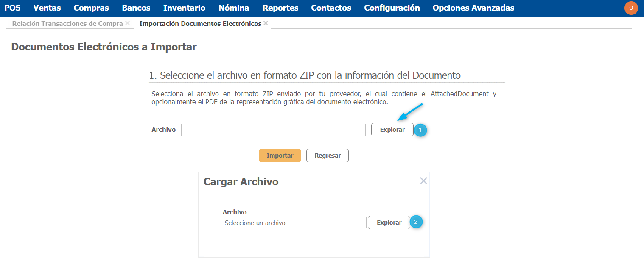
Task: Select the Nómina menu
Action: [x=234, y=8]
